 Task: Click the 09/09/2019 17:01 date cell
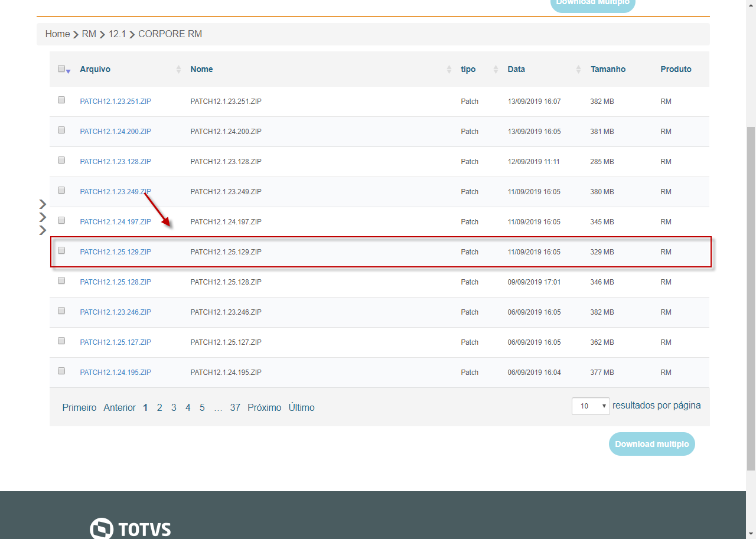click(534, 282)
